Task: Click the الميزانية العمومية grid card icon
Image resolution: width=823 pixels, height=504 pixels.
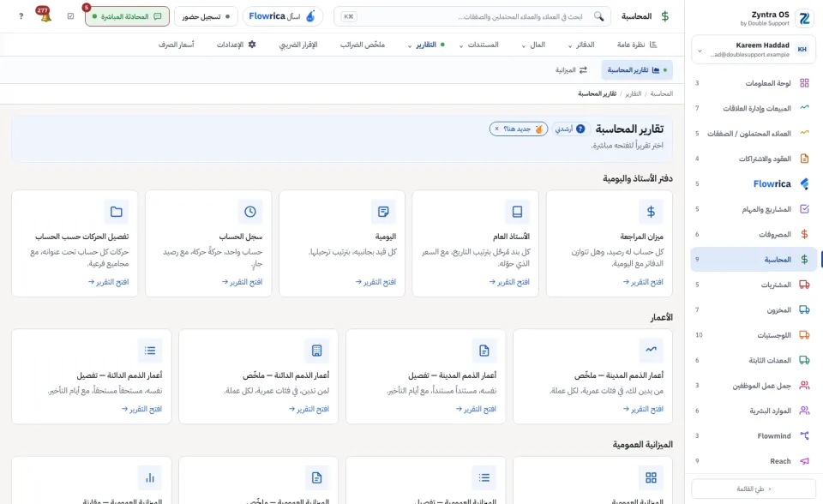Action: [651, 477]
